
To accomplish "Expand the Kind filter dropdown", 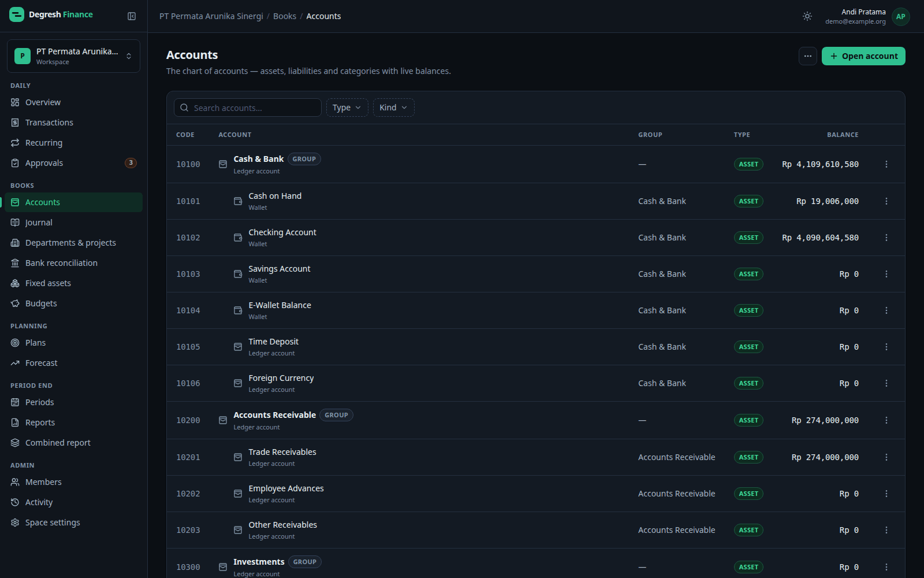I will pos(393,108).
